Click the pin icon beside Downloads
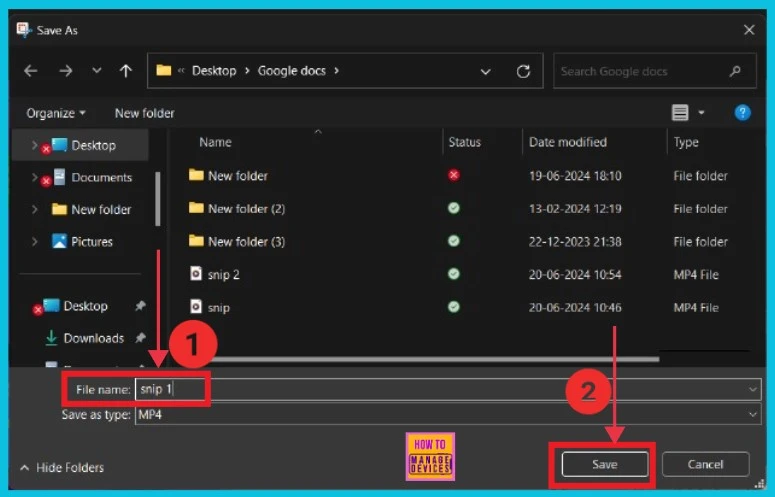The width and height of the screenshot is (775, 497). [x=140, y=338]
